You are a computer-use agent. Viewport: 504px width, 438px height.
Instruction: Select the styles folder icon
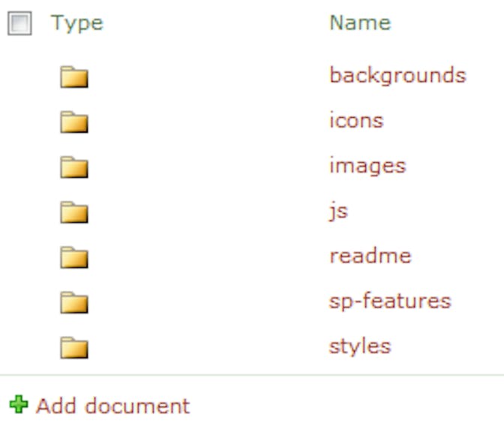[74, 347]
